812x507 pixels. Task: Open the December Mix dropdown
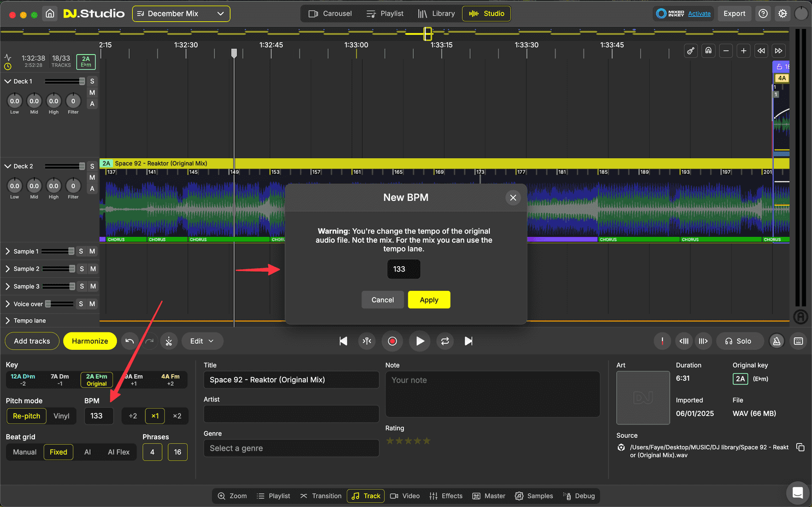(181, 14)
